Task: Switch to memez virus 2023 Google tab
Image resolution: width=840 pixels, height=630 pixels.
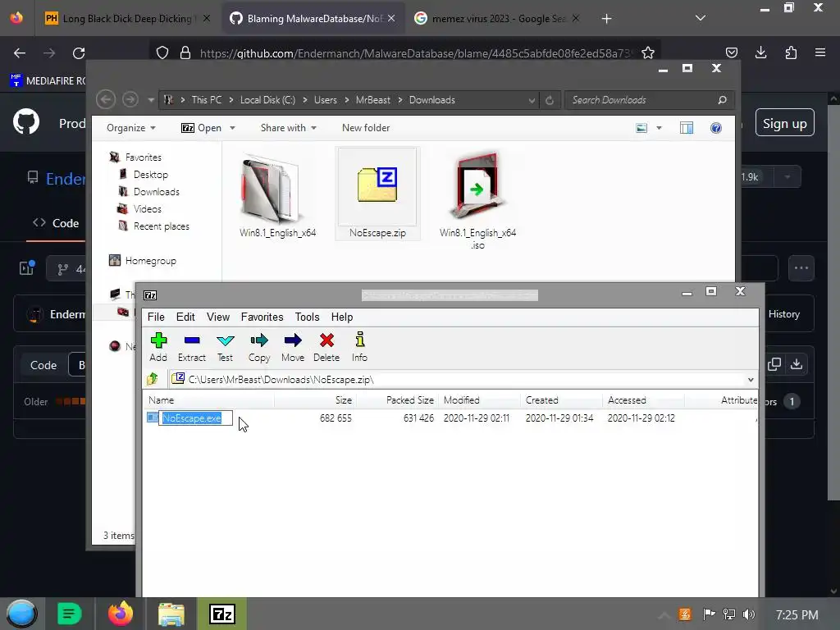Action: [498, 19]
